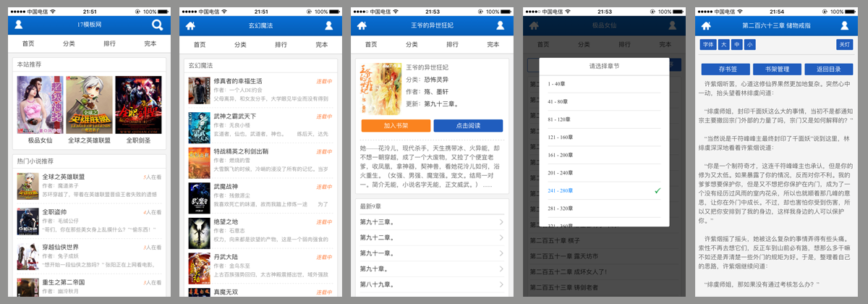Open 穿越仙侠世界 entry in hot list
868x304 pixels.
[x=89, y=256]
